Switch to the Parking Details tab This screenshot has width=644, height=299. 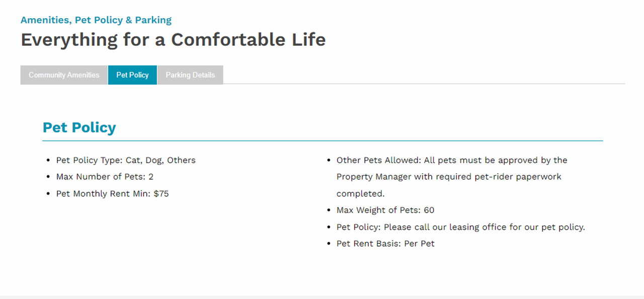tap(190, 75)
